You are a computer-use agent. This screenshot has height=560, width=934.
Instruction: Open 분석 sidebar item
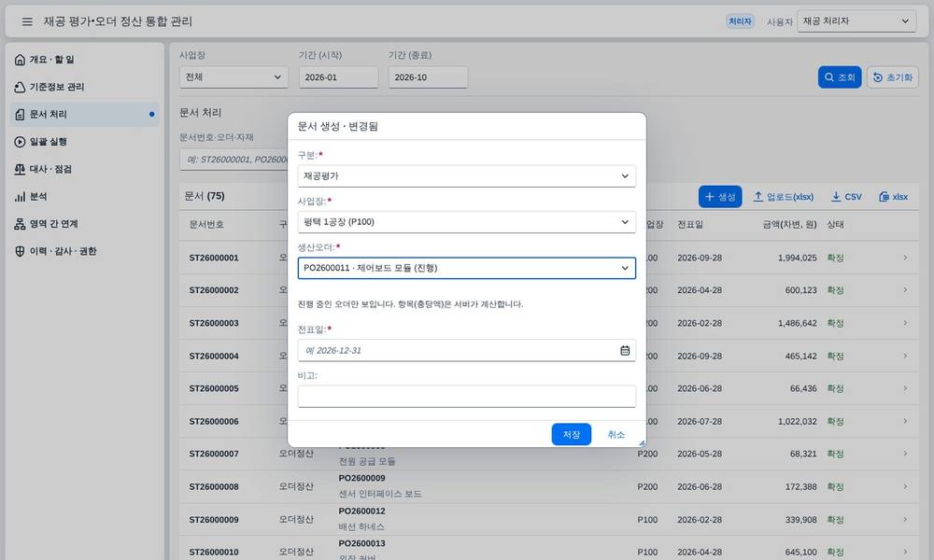tap(85, 196)
